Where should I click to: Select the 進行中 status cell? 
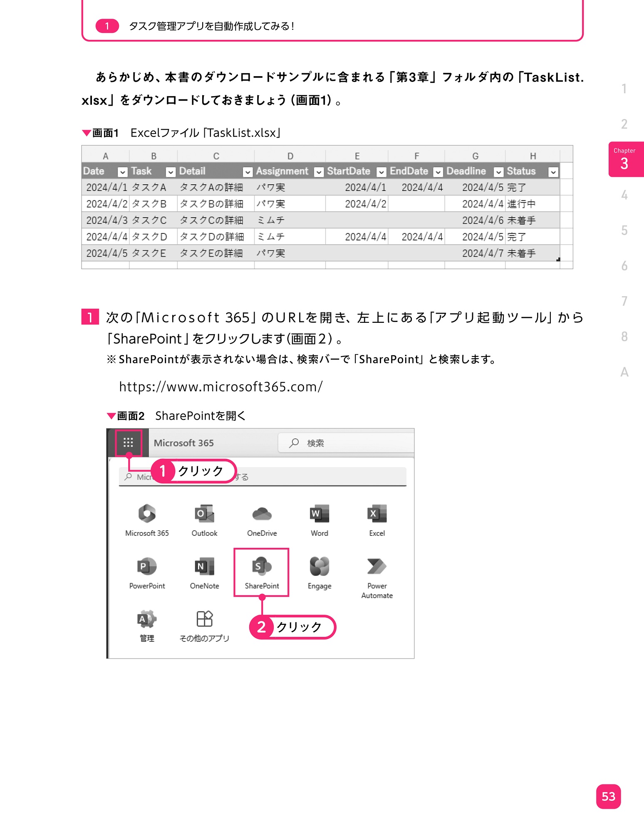point(533,204)
